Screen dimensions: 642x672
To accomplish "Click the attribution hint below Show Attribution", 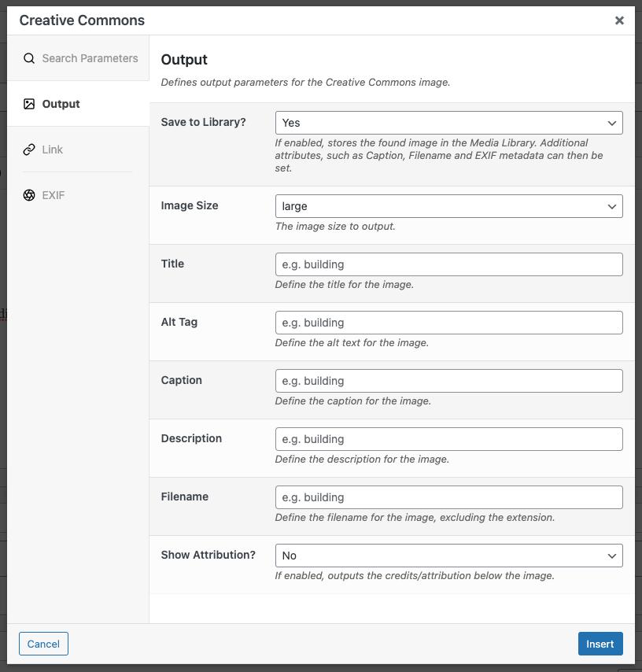I will pos(415,575).
